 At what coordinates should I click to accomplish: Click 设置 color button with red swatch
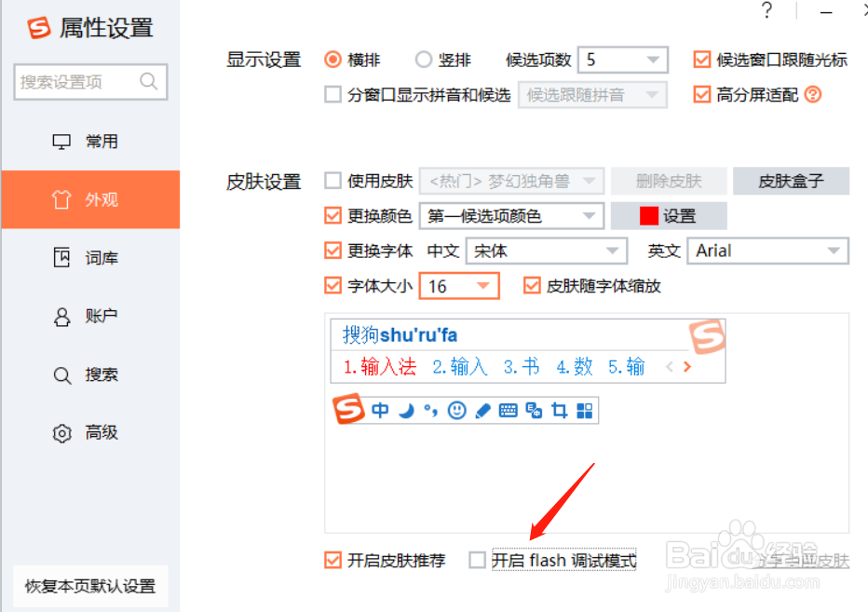(x=669, y=215)
